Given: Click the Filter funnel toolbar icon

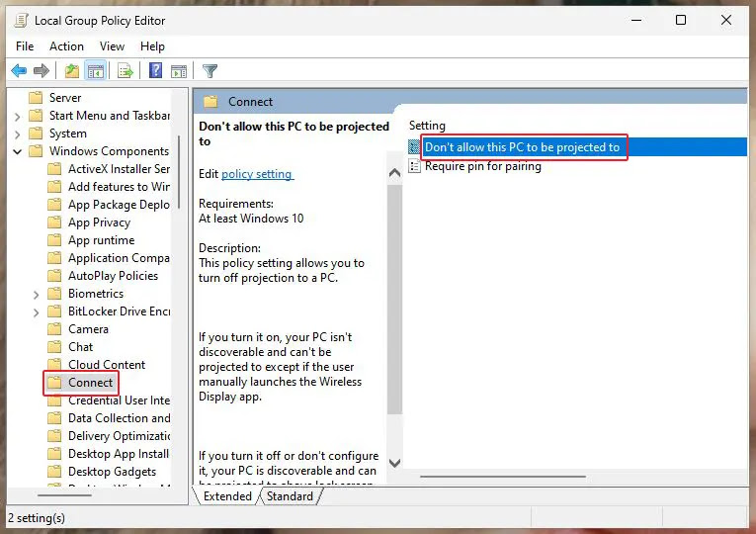Looking at the screenshot, I should tap(210, 71).
